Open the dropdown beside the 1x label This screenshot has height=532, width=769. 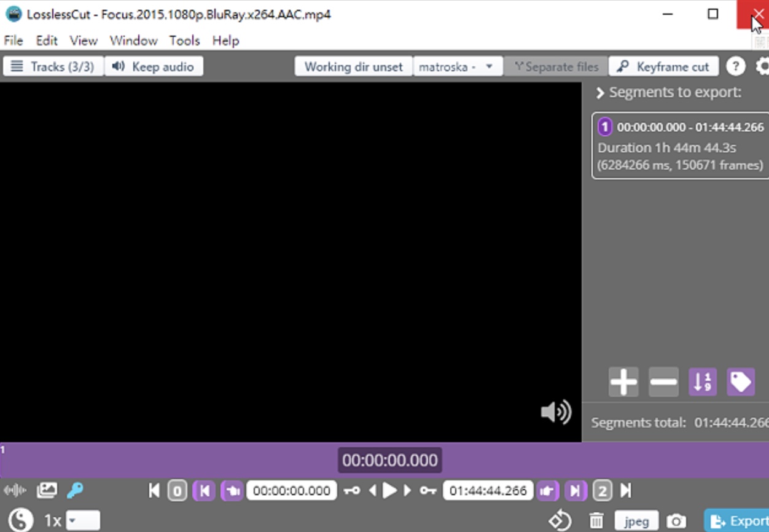click(83, 522)
